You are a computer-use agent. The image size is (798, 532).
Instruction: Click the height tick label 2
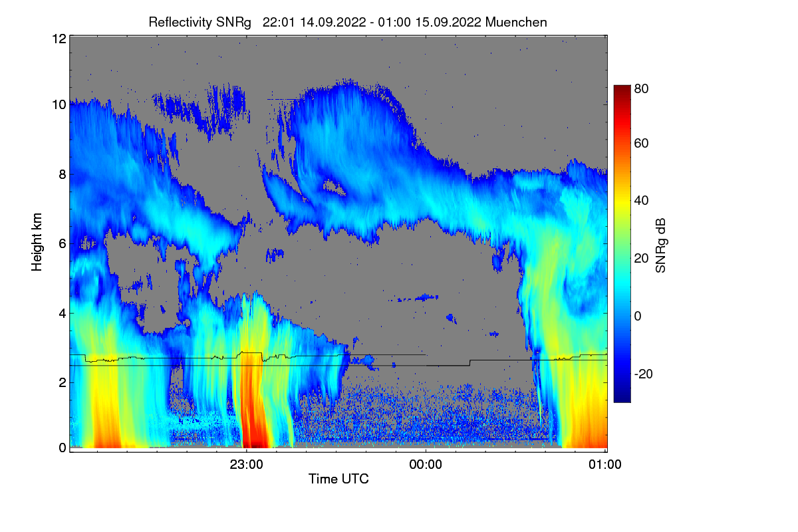click(x=62, y=382)
